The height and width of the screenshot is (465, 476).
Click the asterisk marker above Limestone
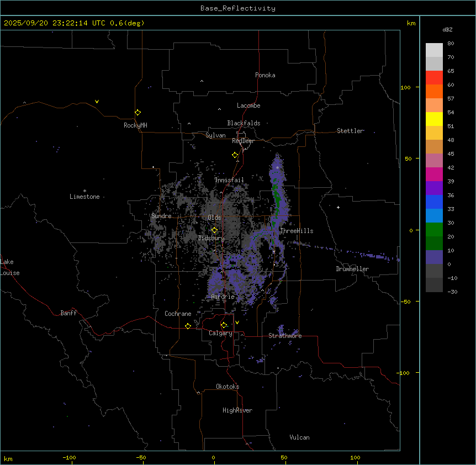click(x=84, y=191)
